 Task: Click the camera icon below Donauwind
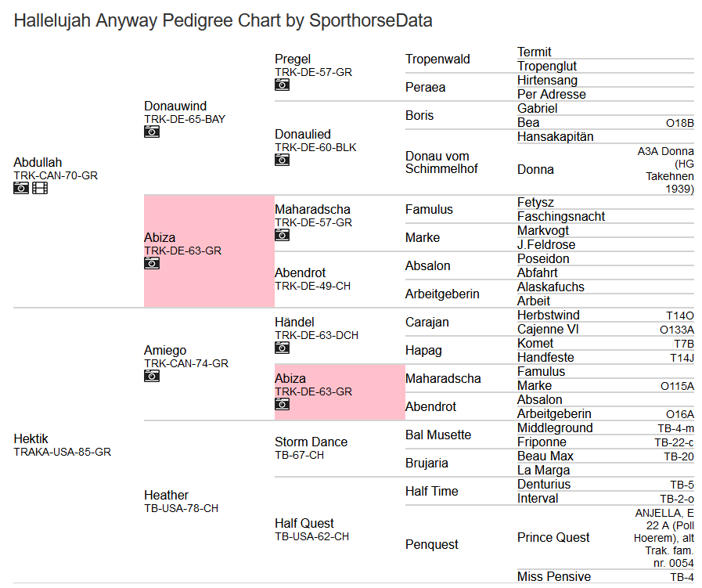(152, 132)
